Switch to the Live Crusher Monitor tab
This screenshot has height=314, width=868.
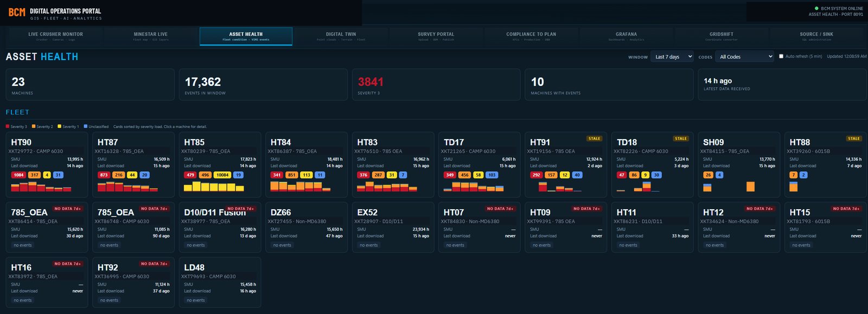tap(56, 36)
